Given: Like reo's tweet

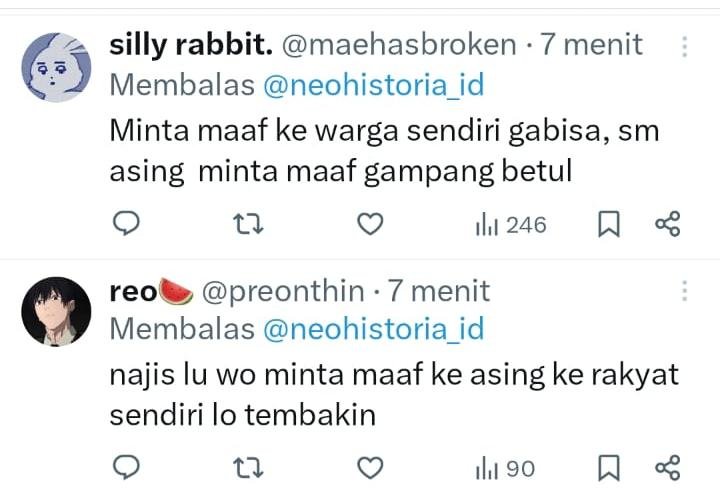Looking at the screenshot, I should click(370, 467).
